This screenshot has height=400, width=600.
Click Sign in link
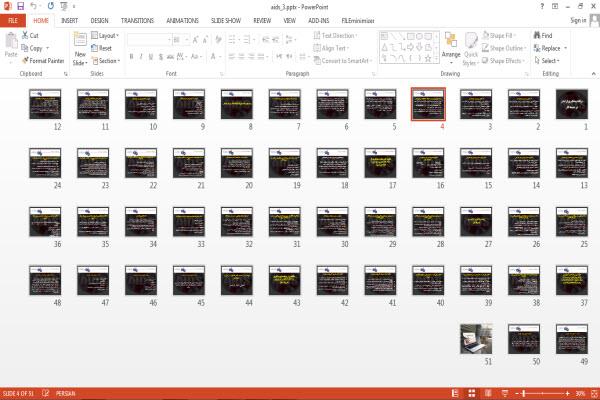click(578, 20)
